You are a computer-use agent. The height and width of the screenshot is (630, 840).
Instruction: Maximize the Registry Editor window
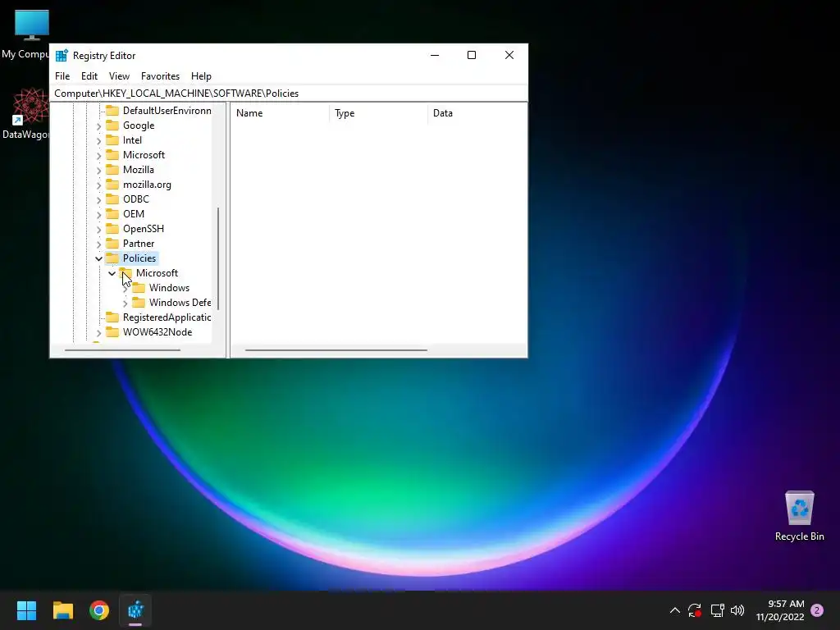(472, 55)
